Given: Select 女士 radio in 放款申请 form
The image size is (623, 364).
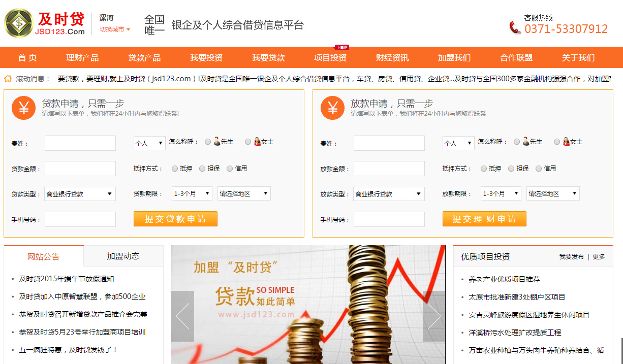Looking at the screenshot, I should pos(557,142).
